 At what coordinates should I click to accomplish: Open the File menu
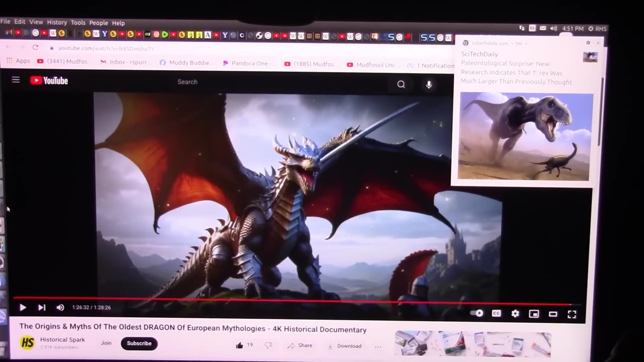point(6,22)
